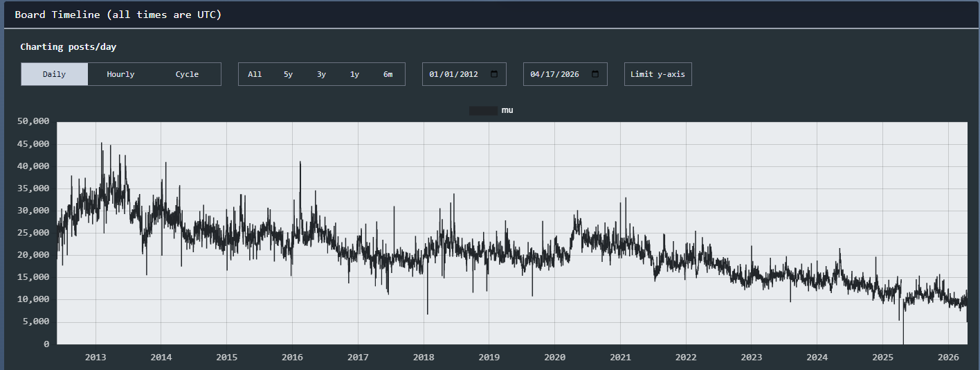The width and height of the screenshot is (980, 370).
Task: Show the All time range
Action: (x=255, y=74)
